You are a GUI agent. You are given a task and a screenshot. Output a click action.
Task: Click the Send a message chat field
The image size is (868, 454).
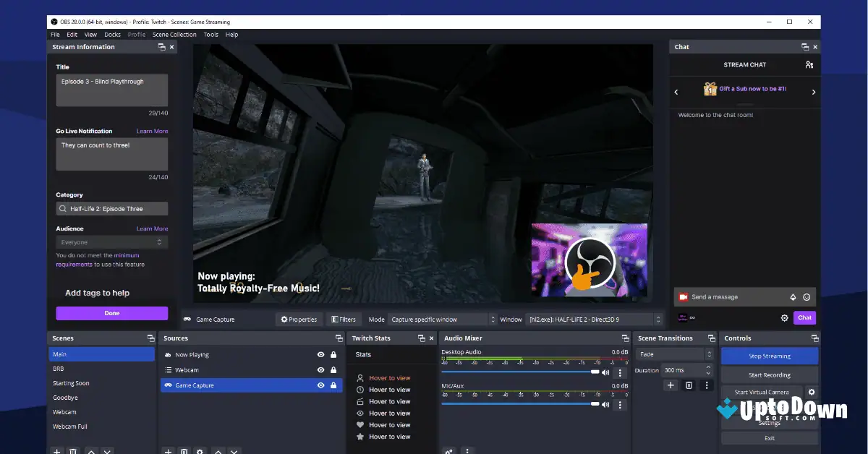point(731,296)
